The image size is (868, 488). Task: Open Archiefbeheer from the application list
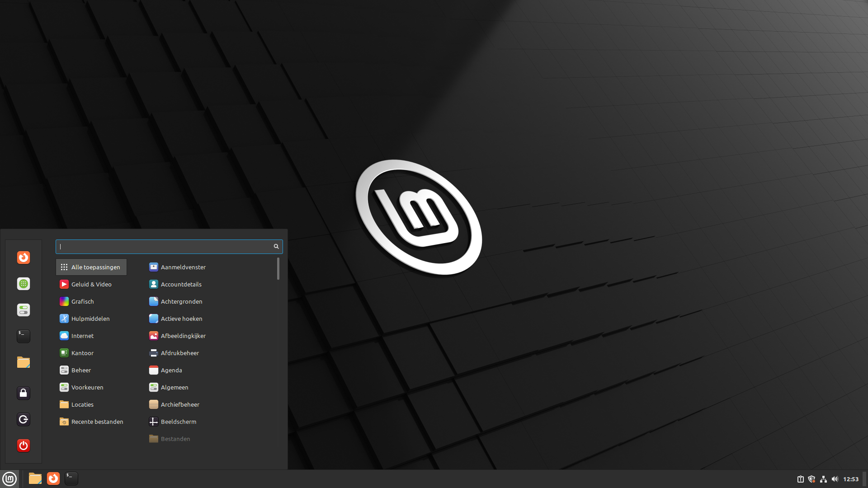pos(180,404)
